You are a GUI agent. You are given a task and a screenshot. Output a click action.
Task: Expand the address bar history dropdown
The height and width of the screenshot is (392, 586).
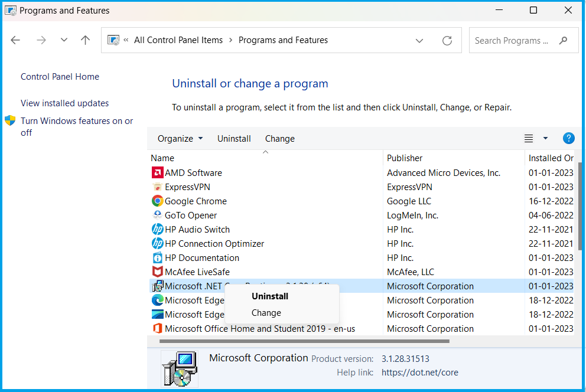click(419, 40)
